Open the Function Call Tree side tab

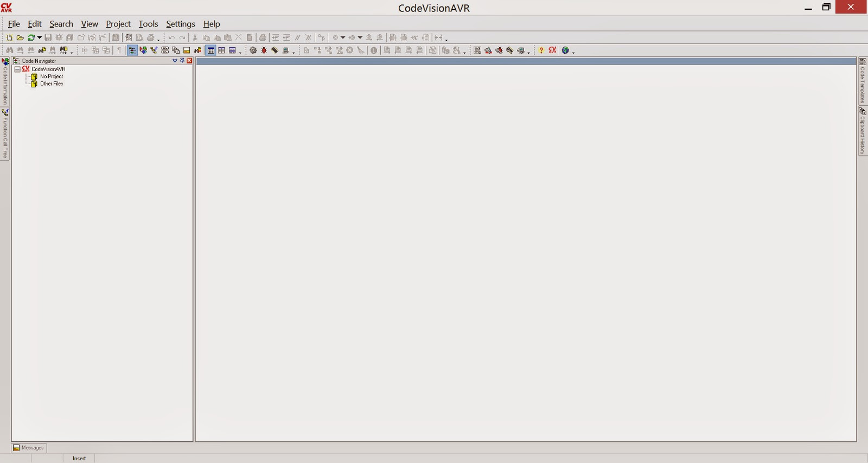pyautogui.click(x=5, y=134)
